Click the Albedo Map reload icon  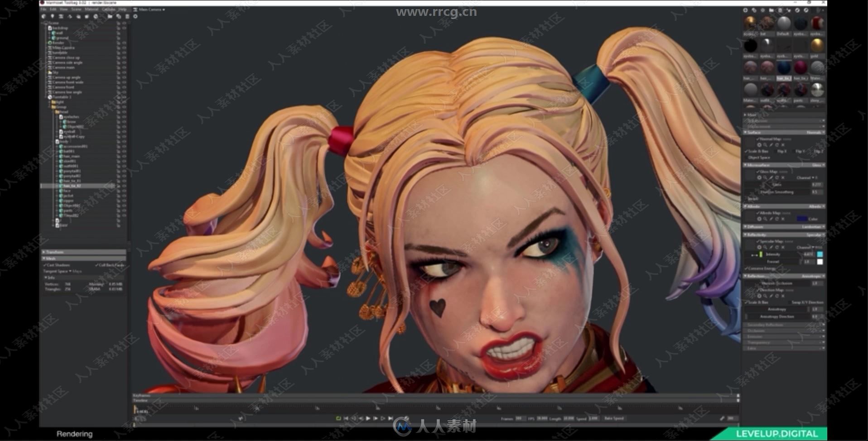point(776,219)
